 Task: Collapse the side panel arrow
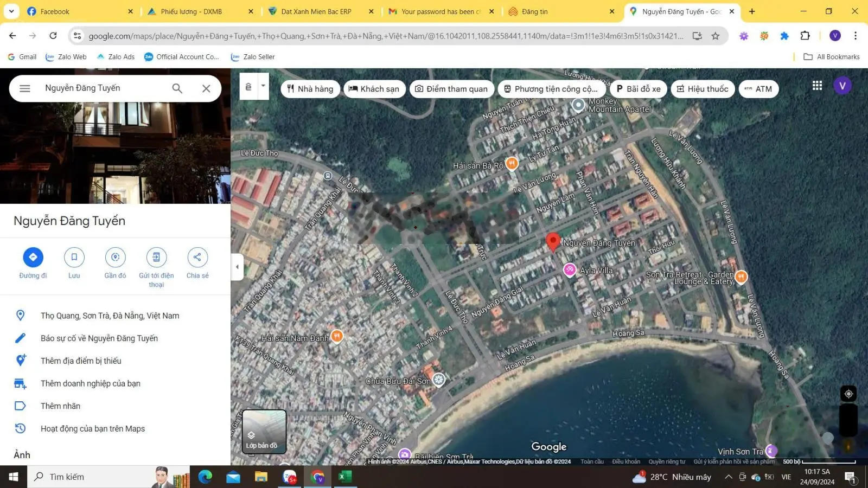point(237,267)
